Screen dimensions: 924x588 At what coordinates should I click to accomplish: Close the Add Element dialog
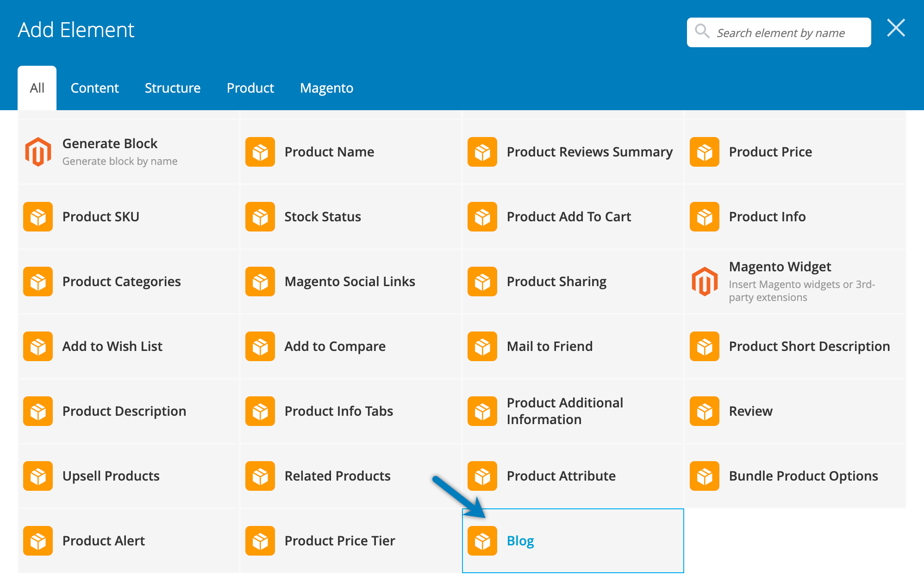point(896,28)
